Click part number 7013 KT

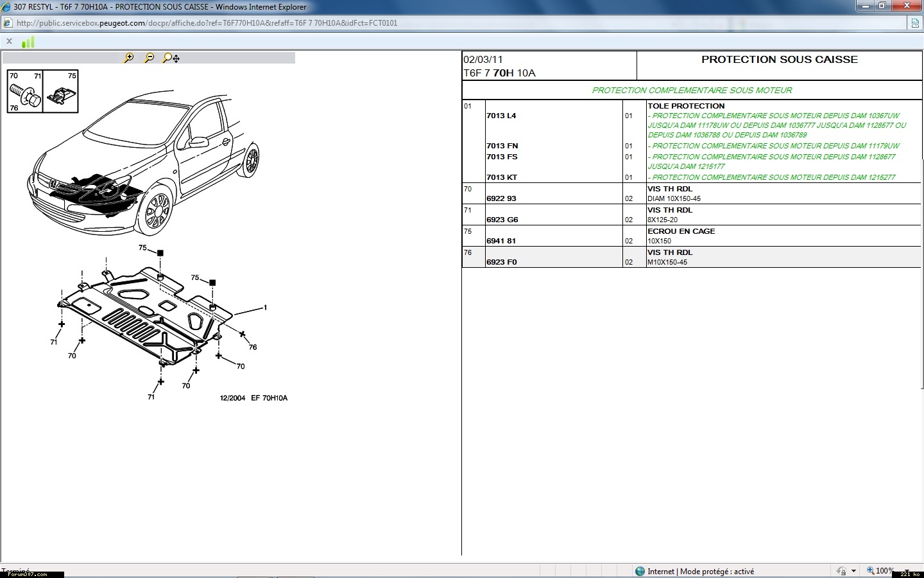502,177
